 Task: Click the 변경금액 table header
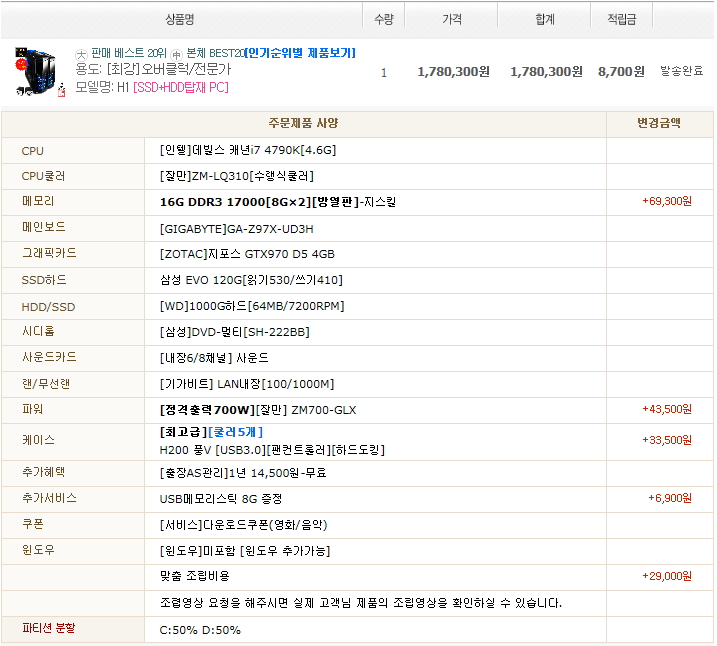pos(659,123)
